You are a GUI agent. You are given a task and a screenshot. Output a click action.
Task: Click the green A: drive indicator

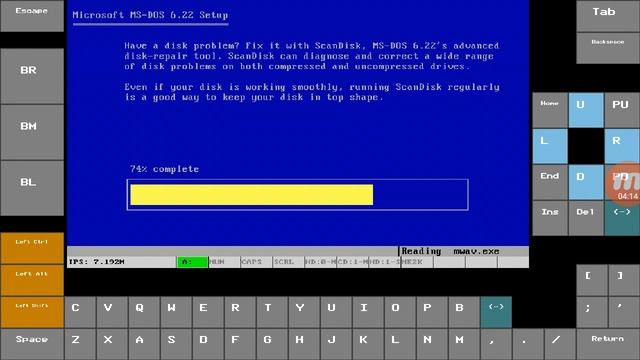coord(192,262)
